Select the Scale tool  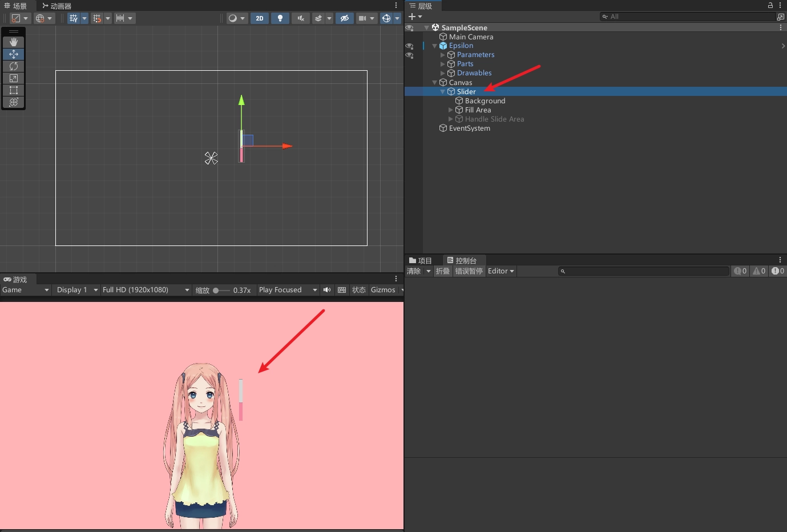pyautogui.click(x=14, y=78)
